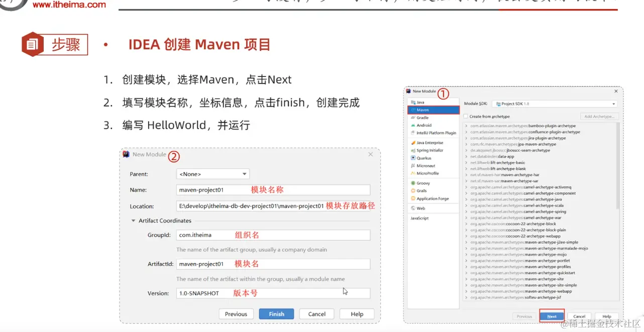
Task: Pick the Quarkus module icon
Action: pyautogui.click(x=413, y=158)
